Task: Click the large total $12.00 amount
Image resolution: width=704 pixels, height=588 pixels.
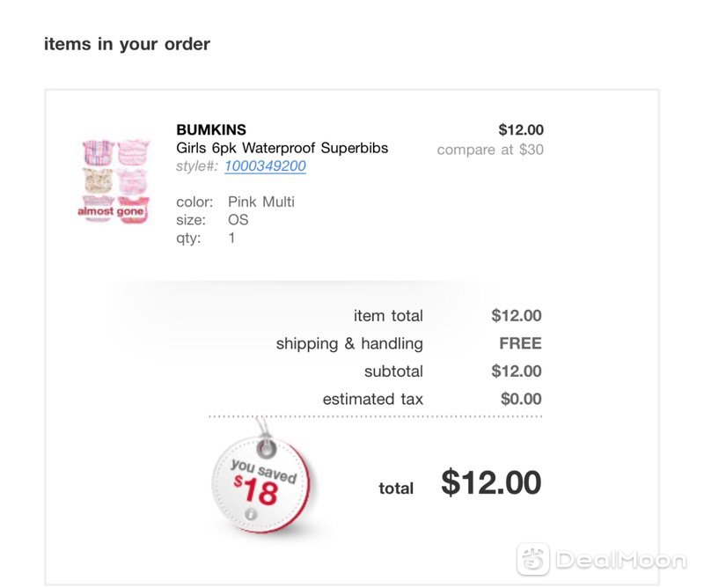Action: tap(491, 483)
